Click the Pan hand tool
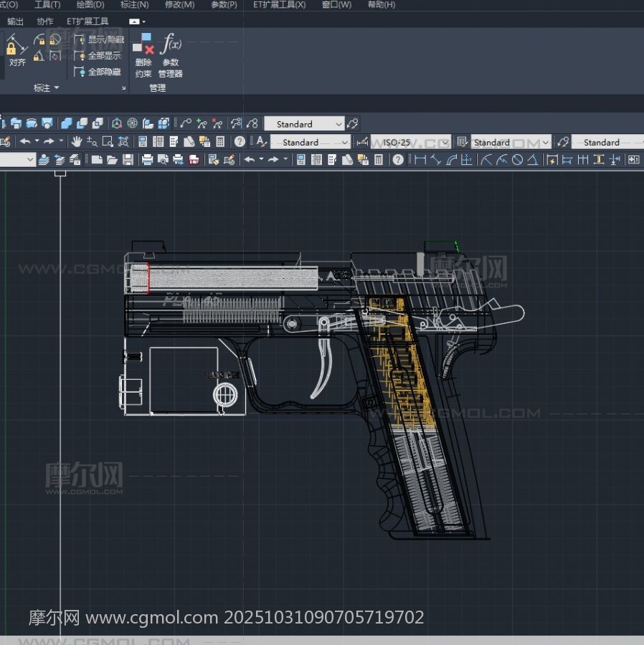This screenshot has width=644, height=645. [x=77, y=142]
